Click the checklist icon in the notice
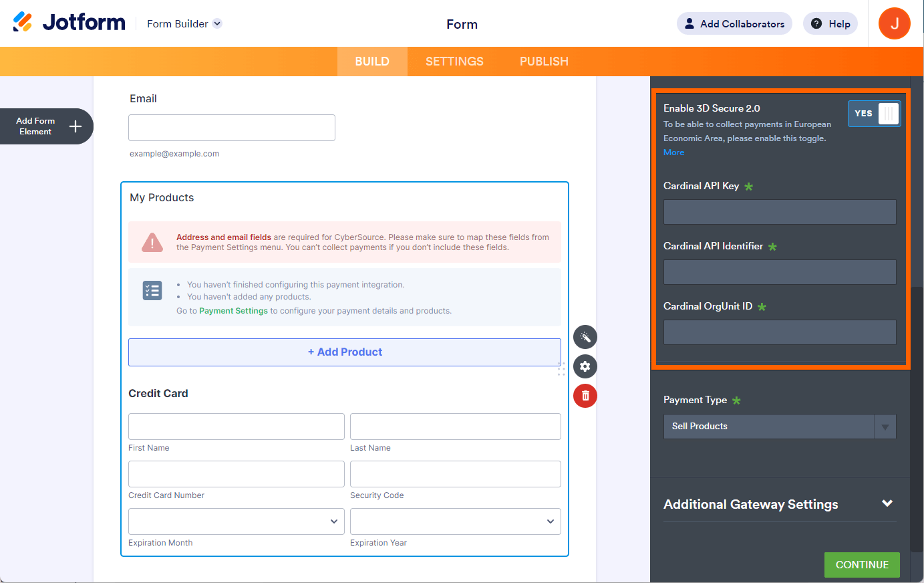Image resolution: width=924 pixels, height=583 pixels. (152, 290)
